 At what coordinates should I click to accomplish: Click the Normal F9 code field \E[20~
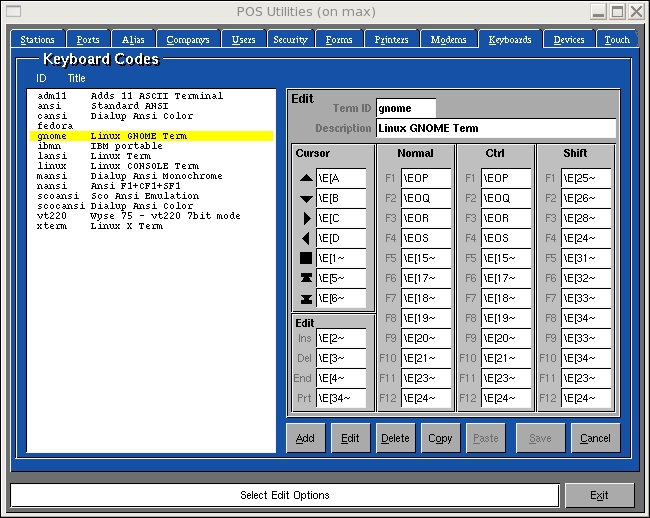point(426,338)
